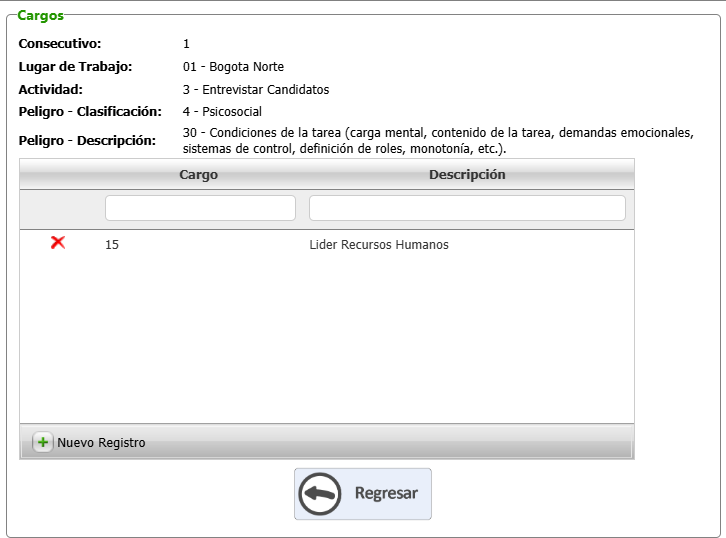The height and width of the screenshot is (538, 726).
Task: Sort by the Cargo column header
Action: point(198,175)
